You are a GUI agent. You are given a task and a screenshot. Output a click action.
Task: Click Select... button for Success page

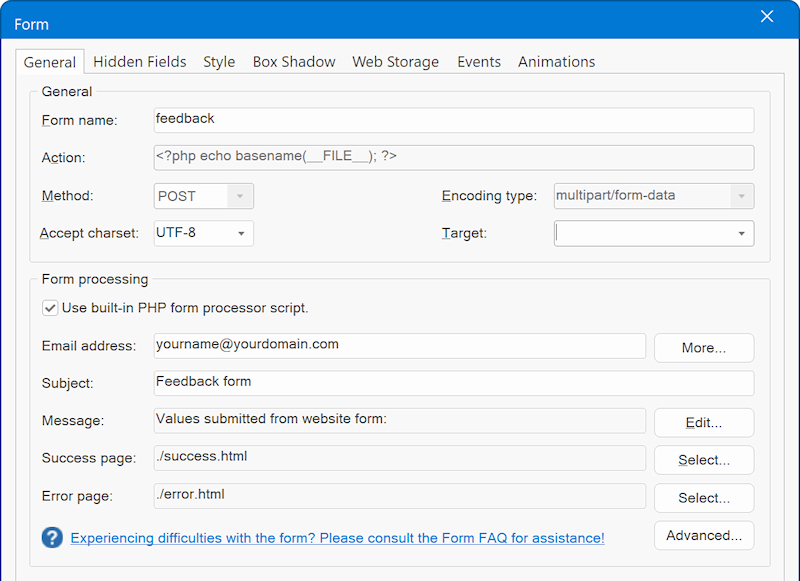(704, 460)
